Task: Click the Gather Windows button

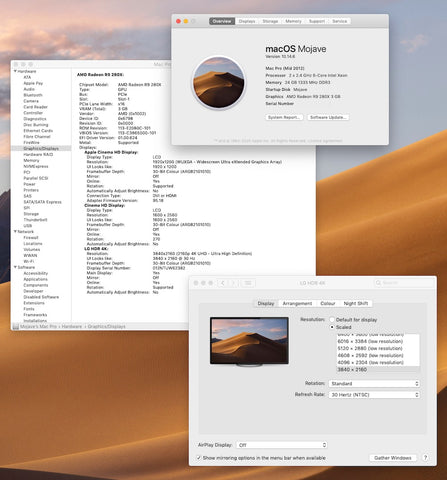Action: (x=393, y=458)
